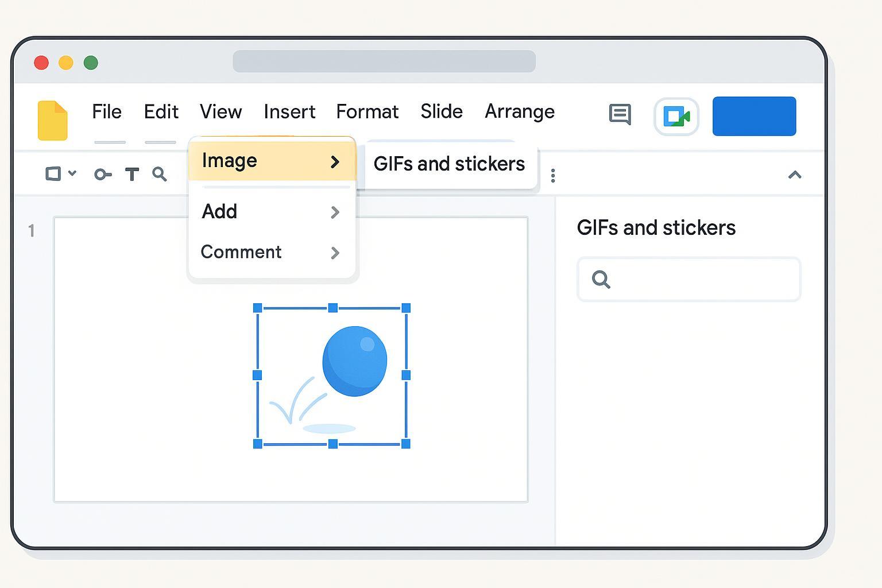Open the three-dot more options
This screenshot has width=882, height=588.
pos(552,176)
